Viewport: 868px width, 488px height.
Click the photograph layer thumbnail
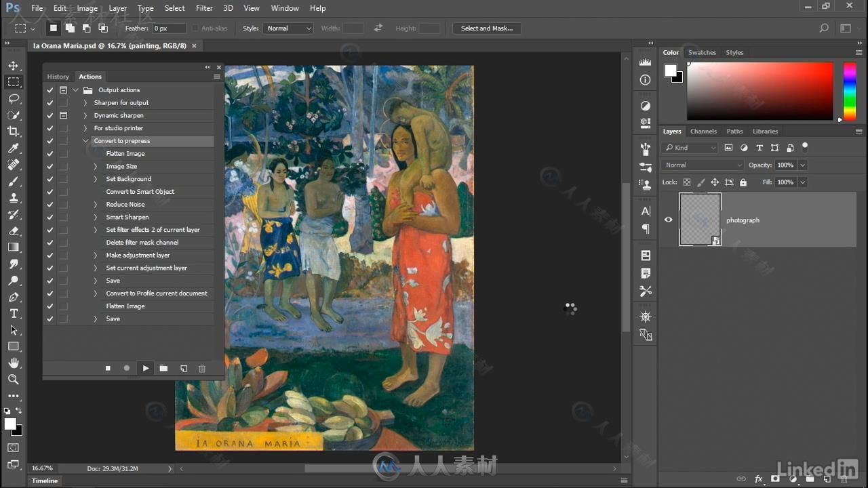tap(700, 220)
